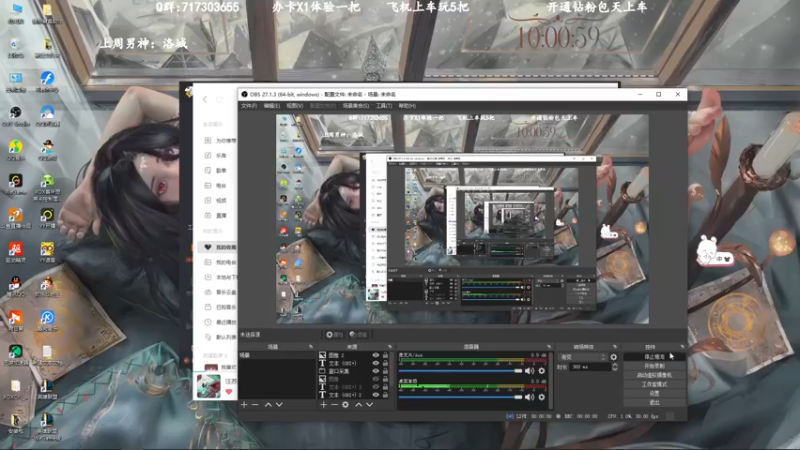Click the 启动虚拟摄像机 button
Image resolution: width=800 pixels, height=450 pixels.
coord(654,375)
